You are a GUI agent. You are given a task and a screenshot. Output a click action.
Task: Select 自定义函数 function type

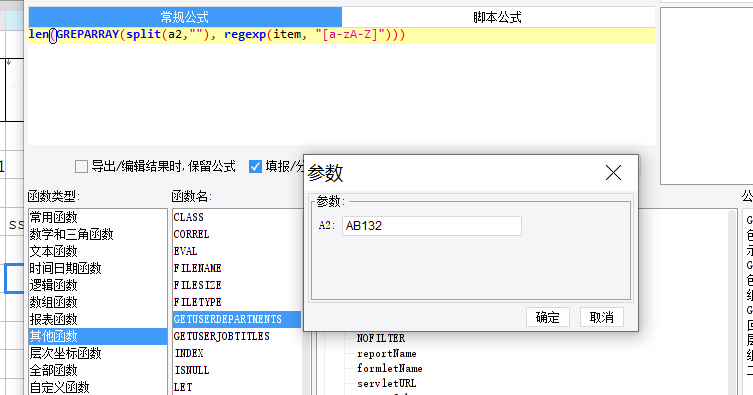click(x=97, y=387)
